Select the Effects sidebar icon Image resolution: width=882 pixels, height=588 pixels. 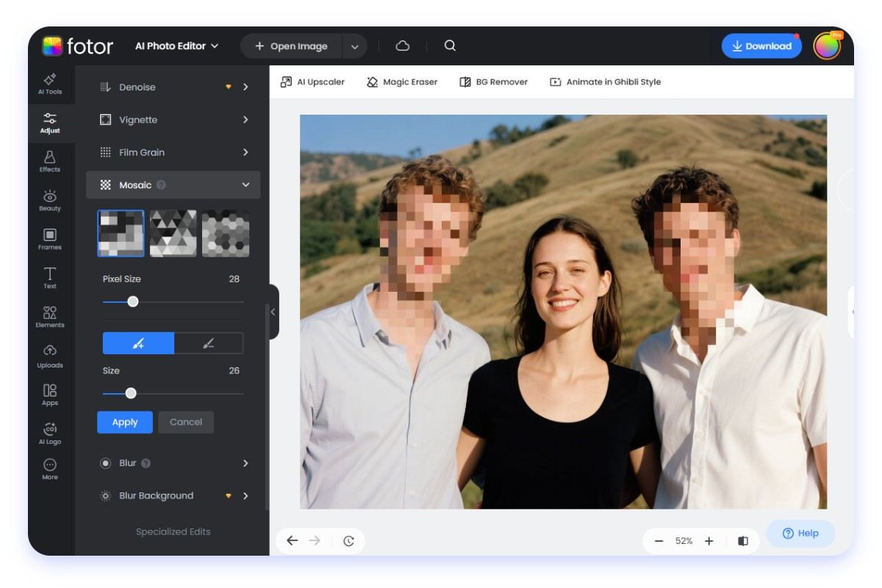[50, 161]
